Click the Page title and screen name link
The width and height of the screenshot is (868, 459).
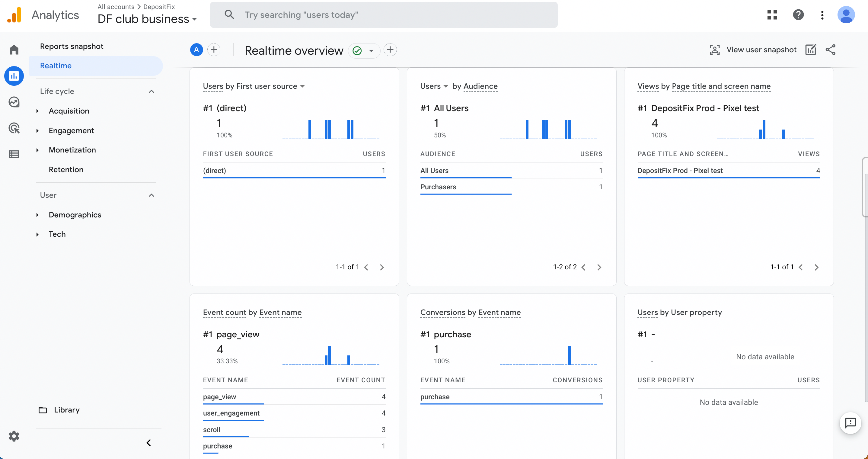(721, 86)
